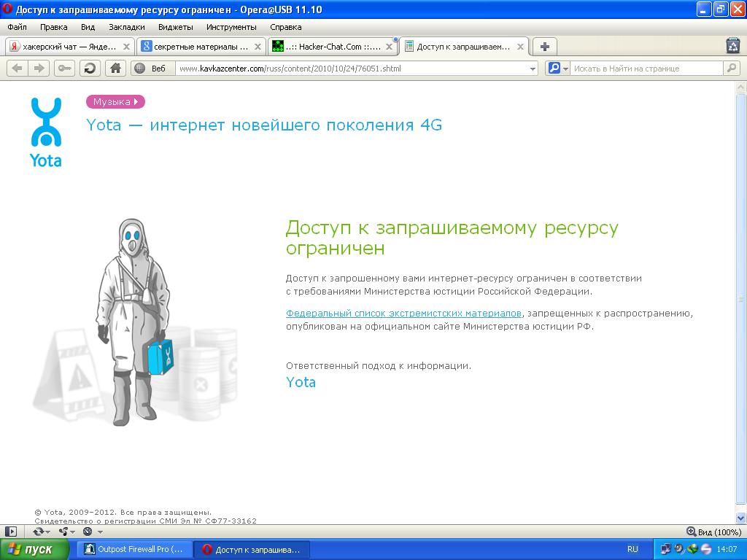Click the page vertical scrollbar thumb
The width and height of the screenshot is (747, 560).
[740, 299]
